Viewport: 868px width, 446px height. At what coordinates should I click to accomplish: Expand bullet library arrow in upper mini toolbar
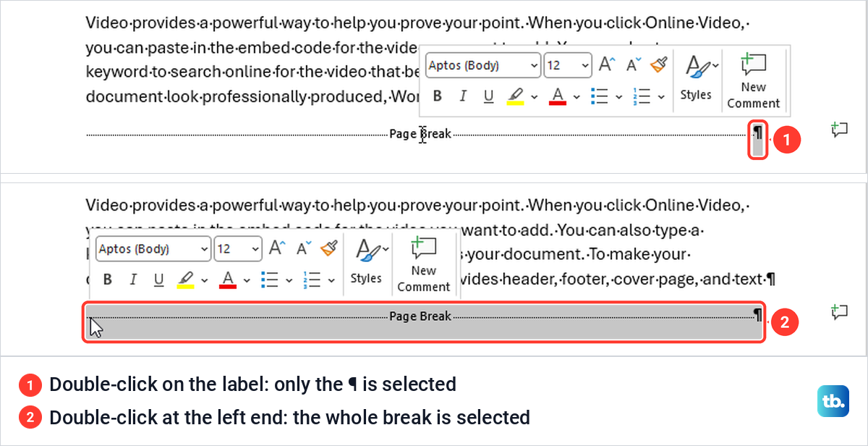(x=618, y=97)
